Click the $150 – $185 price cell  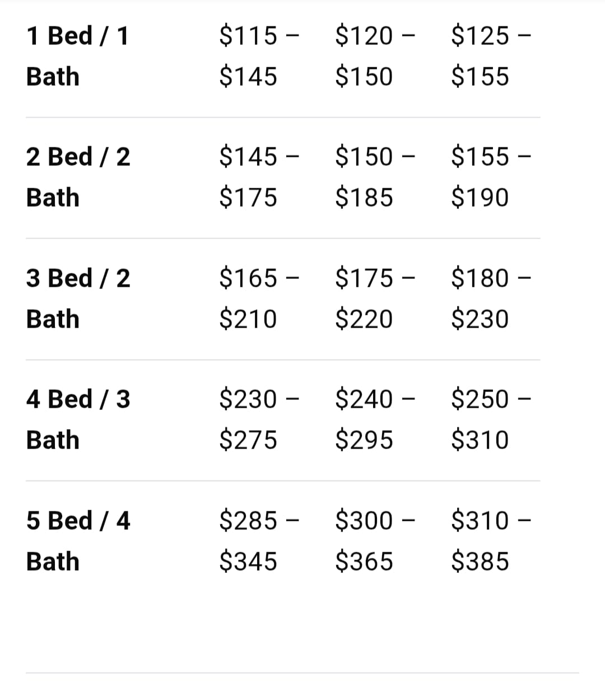coord(375,177)
